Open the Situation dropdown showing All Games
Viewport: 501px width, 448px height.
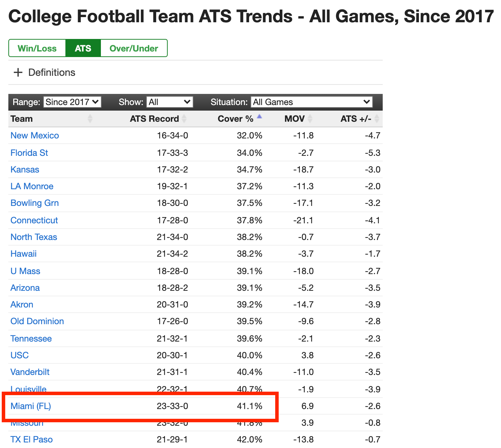pos(312,102)
